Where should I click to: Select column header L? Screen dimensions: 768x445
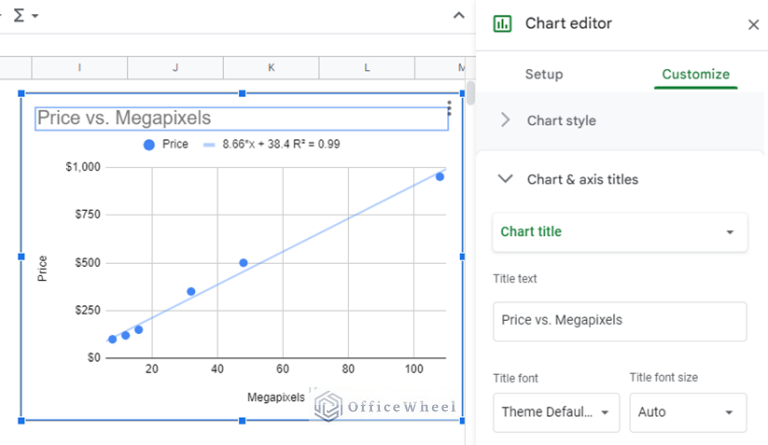click(x=367, y=68)
